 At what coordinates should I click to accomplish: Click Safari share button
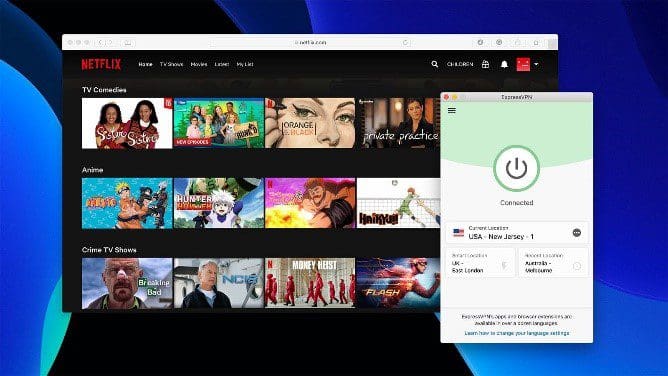(518, 42)
